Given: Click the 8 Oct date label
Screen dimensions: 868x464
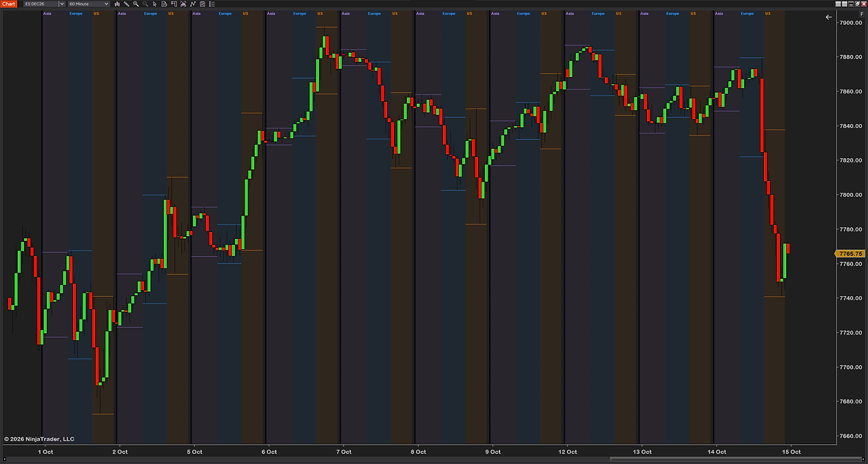Looking at the screenshot, I should (x=418, y=452).
